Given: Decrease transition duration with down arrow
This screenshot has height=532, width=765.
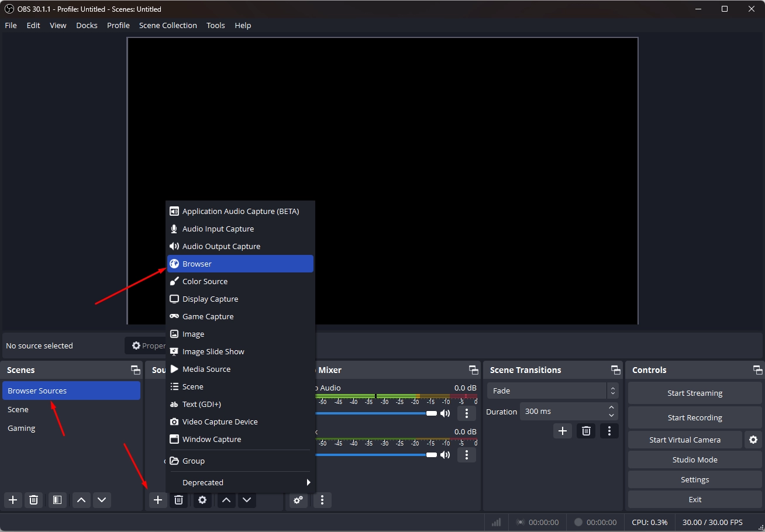Looking at the screenshot, I should tap(611, 415).
